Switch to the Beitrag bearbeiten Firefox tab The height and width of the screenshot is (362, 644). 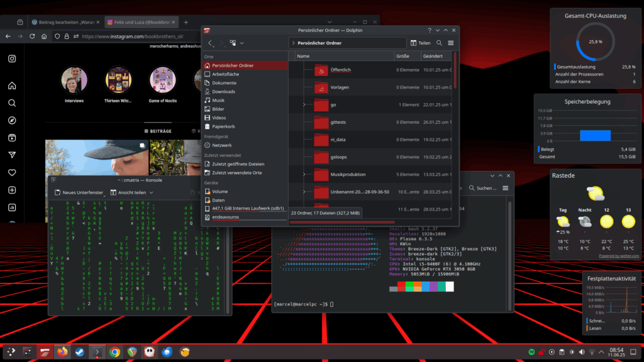(65, 22)
